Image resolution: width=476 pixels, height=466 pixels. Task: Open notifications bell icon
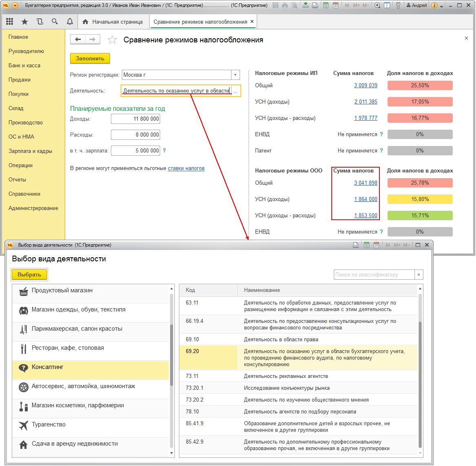pos(70,22)
